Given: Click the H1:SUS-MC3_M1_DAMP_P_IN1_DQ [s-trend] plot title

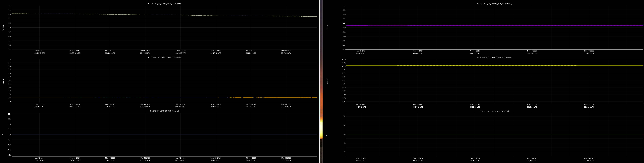Looking at the screenshot, I should point(164,4).
